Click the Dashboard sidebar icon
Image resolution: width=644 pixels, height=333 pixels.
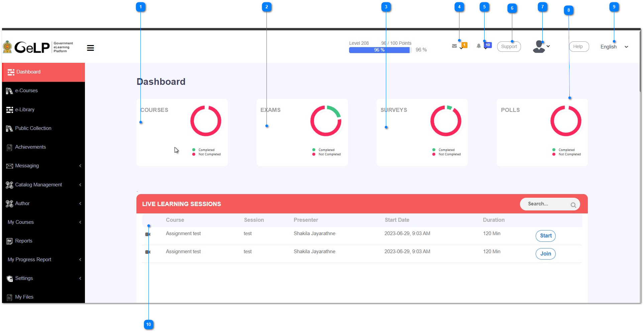pos(11,72)
